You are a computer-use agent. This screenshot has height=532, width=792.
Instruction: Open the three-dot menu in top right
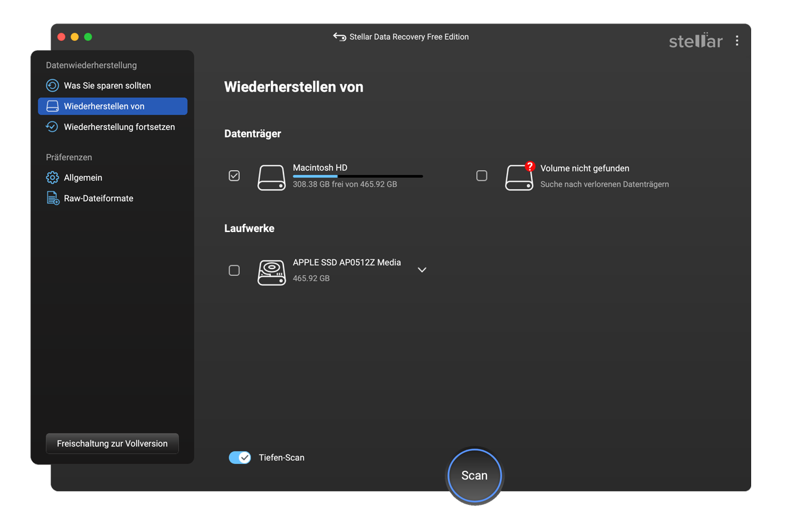click(x=737, y=40)
